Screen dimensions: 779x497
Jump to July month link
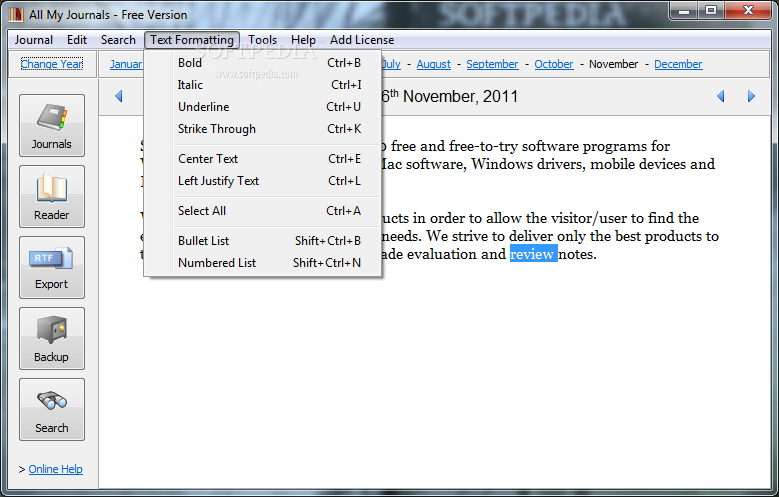[x=391, y=64]
